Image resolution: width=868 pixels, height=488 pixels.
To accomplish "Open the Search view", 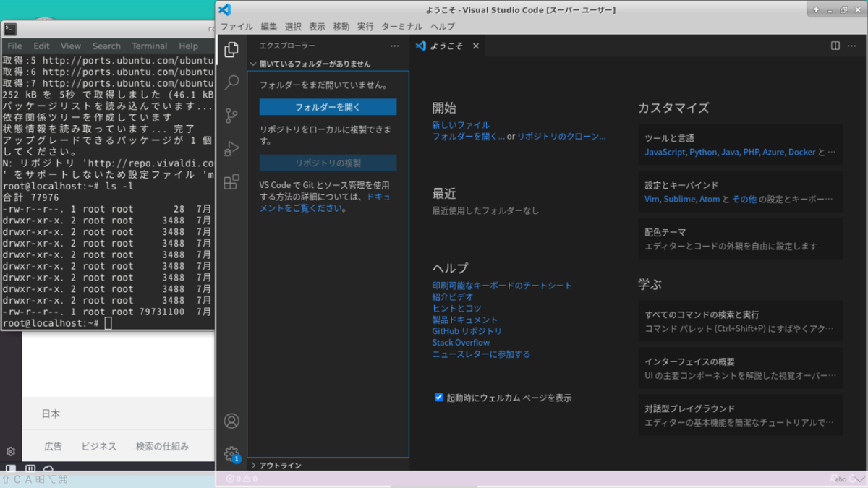I will pos(231,82).
